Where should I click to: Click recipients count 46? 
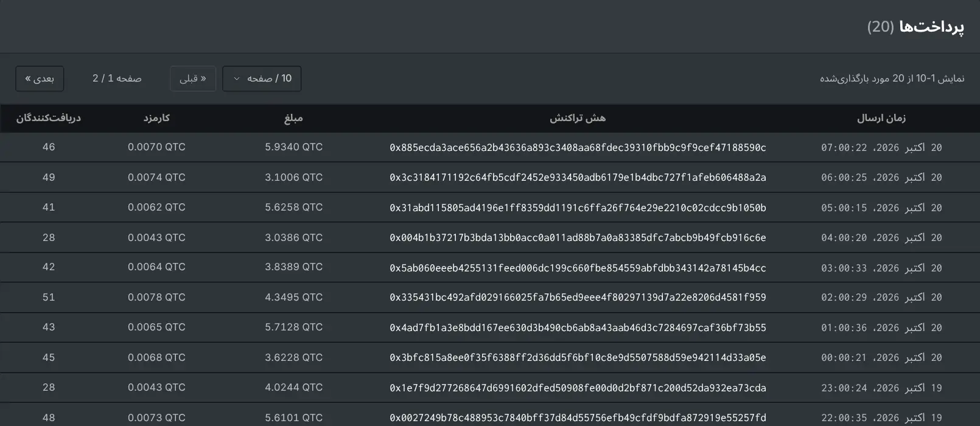point(49,147)
